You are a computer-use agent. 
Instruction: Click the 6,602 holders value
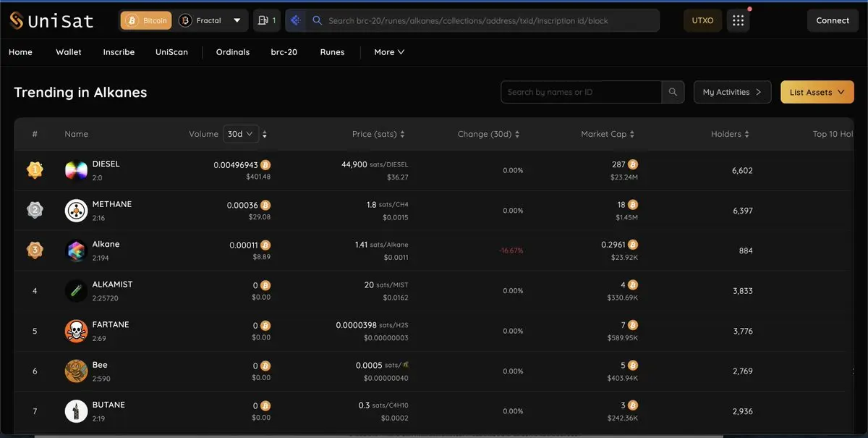742,171
